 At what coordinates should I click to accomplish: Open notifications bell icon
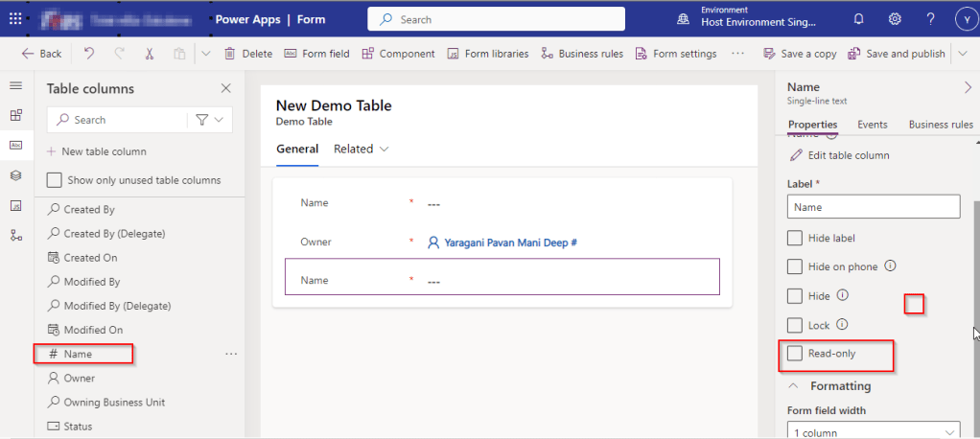858,19
